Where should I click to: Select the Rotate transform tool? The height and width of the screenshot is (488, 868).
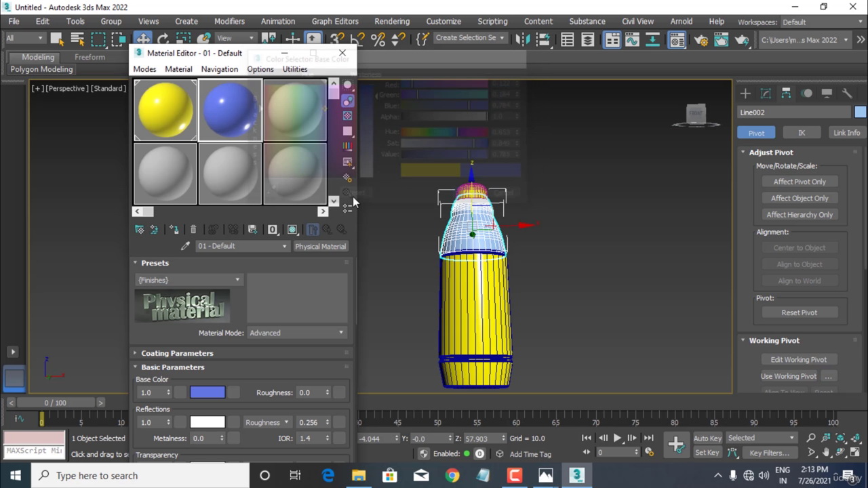(163, 39)
